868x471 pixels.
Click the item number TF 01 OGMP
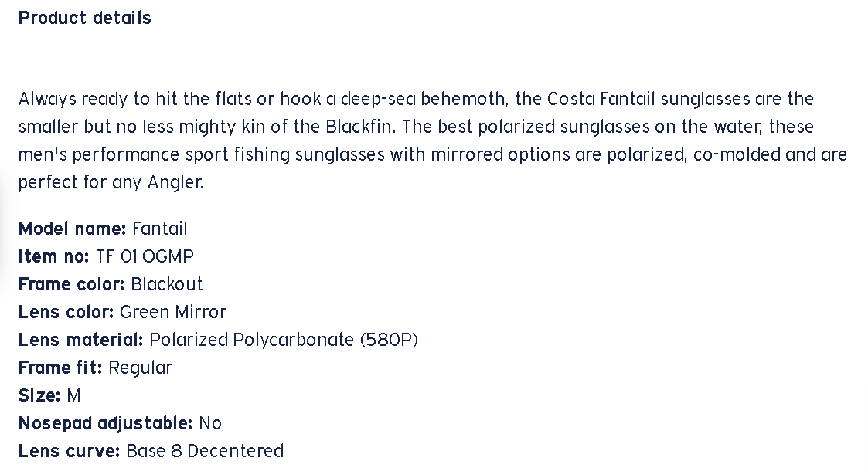145,256
